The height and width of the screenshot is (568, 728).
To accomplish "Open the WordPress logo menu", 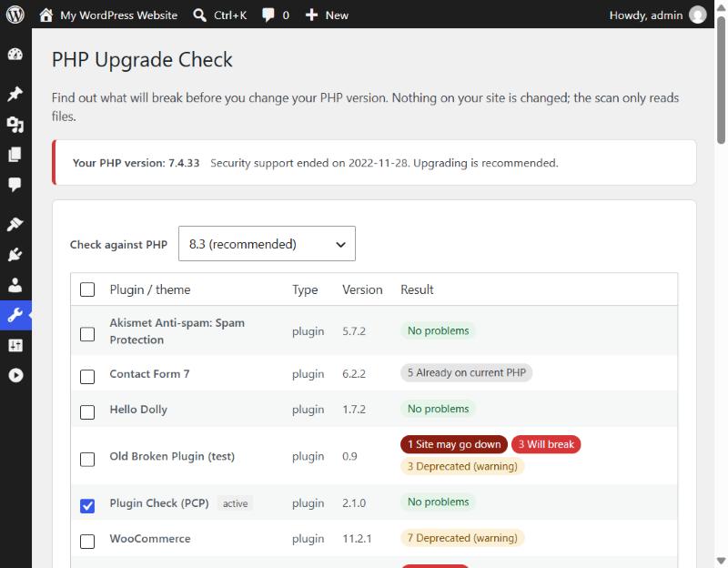I will 15,15.
